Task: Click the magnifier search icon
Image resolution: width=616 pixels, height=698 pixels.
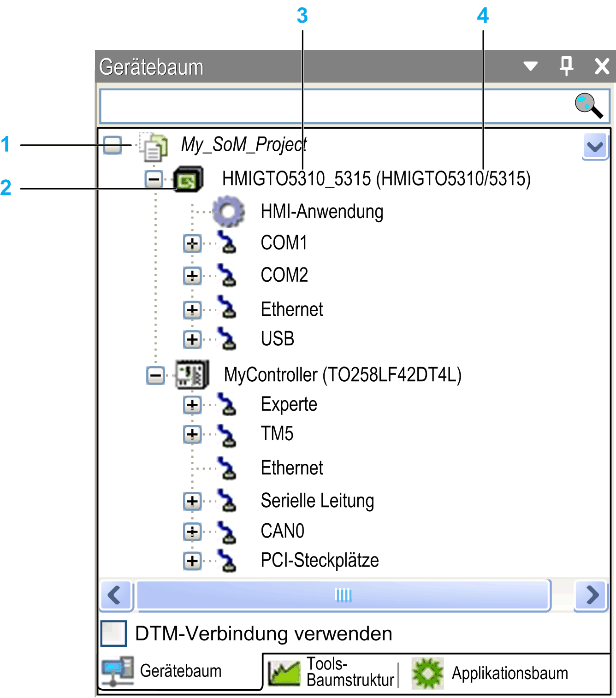Action: pyautogui.click(x=589, y=106)
